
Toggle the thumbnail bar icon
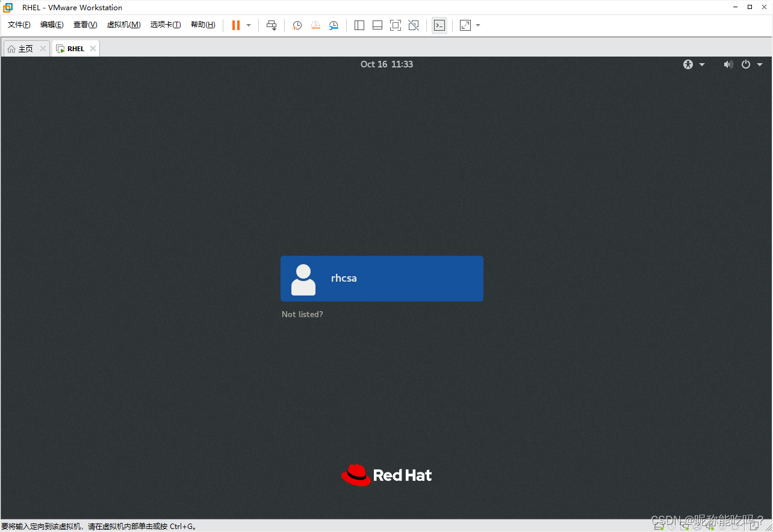(x=377, y=25)
